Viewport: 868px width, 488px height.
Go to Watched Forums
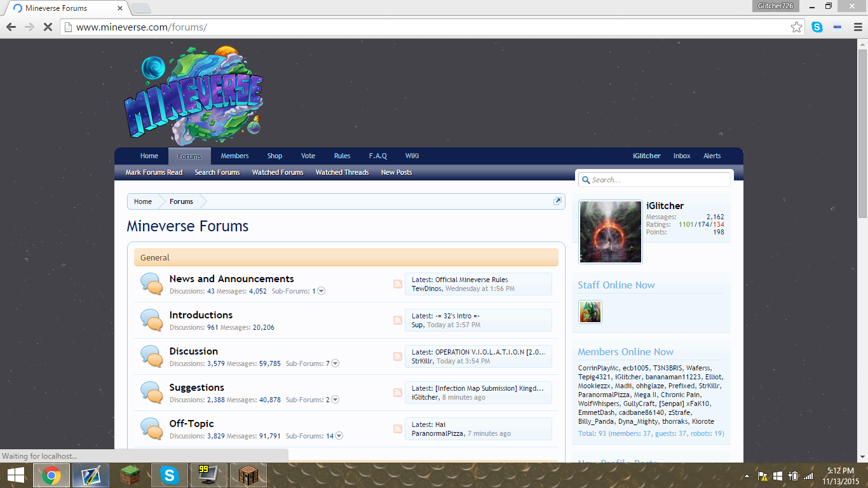pos(278,172)
